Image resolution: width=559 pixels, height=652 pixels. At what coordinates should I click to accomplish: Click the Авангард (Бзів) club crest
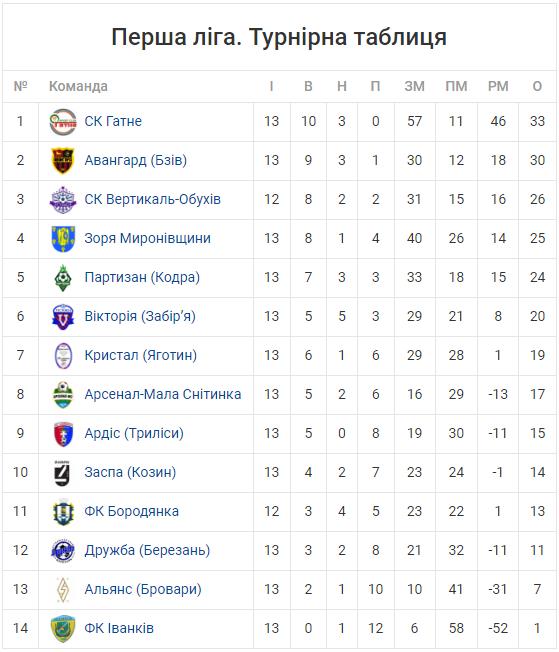tap(63, 161)
